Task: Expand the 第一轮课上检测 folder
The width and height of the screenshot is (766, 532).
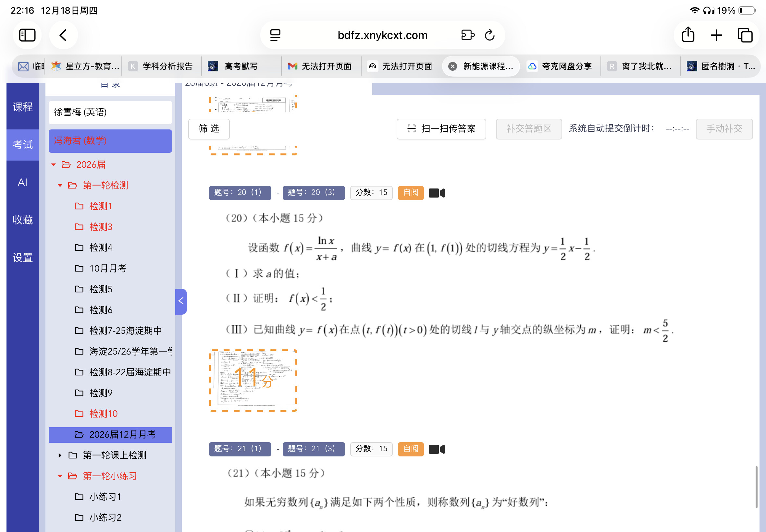Action: [60, 455]
